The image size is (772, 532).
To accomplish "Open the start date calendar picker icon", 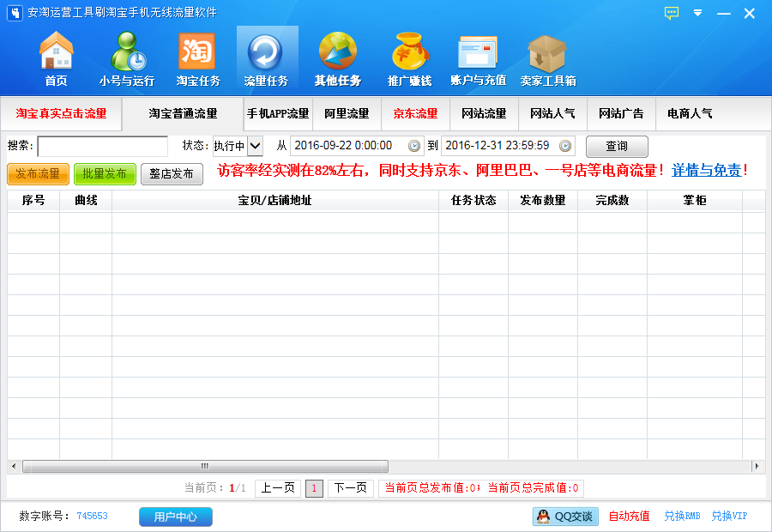I will (x=414, y=146).
